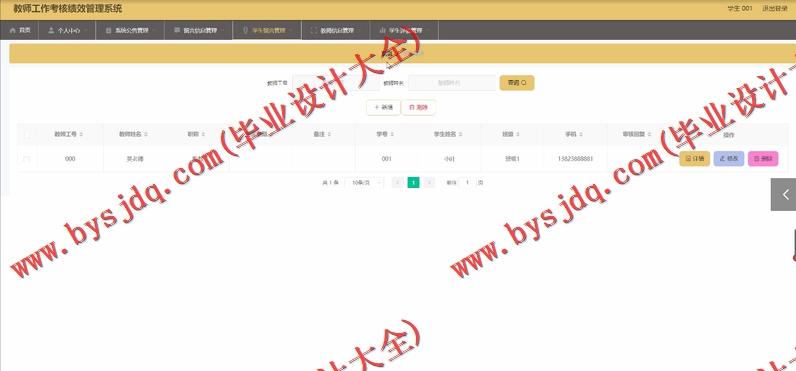The width and height of the screenshot is (796, 371).
Task: Sort by the 手机 column arrows
Action: click(581, 134)
